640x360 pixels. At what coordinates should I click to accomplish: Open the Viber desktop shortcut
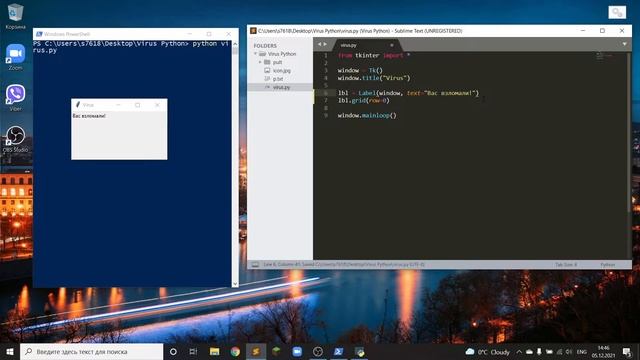point(16,98)
